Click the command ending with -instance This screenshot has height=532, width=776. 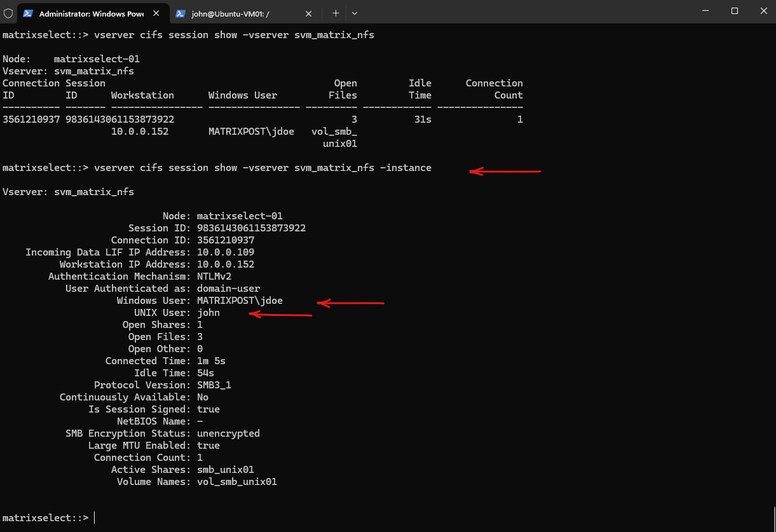[x=262, y=168]
